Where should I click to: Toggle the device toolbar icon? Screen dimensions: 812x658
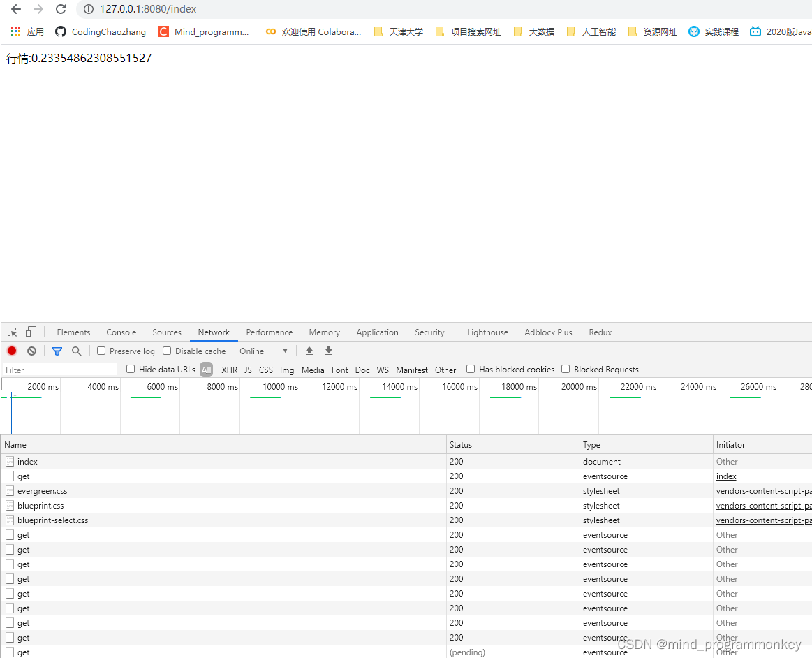(31, 332)
